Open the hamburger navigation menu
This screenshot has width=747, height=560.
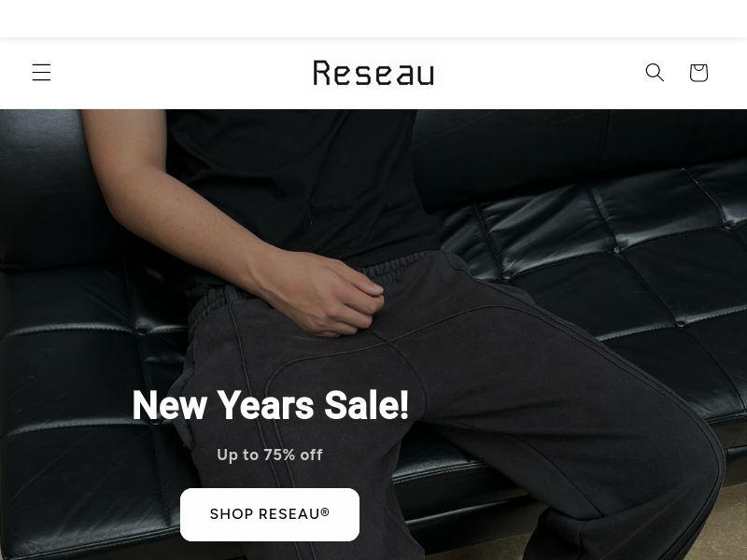[x=41, y=73]
